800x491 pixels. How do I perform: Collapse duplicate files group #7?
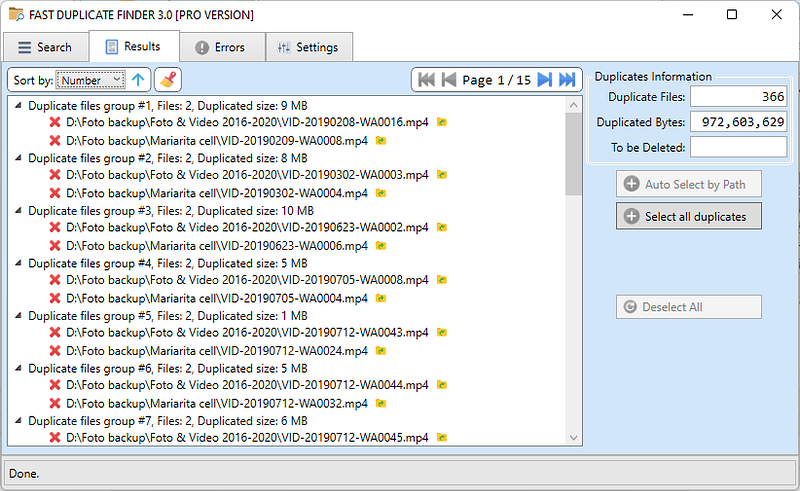(18, 421)
